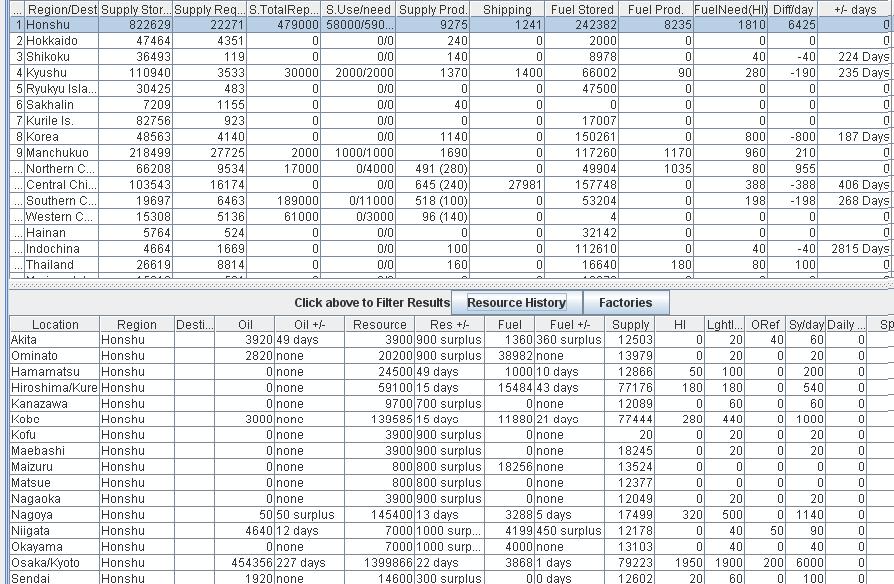Screen dimensions: 894x584
Task: Click the Niigata location cell
Action: click(55, 530)
